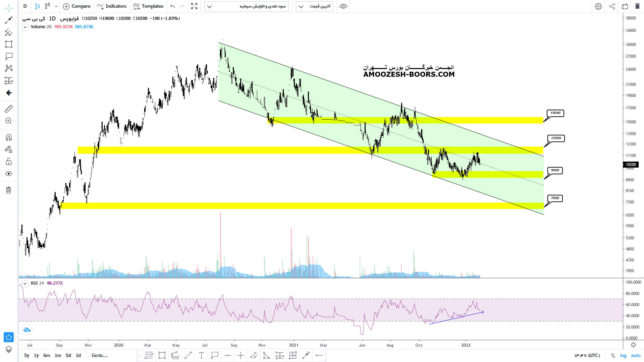Click the trash remove drawings icon
644x362 pixels.
[9, 190]
